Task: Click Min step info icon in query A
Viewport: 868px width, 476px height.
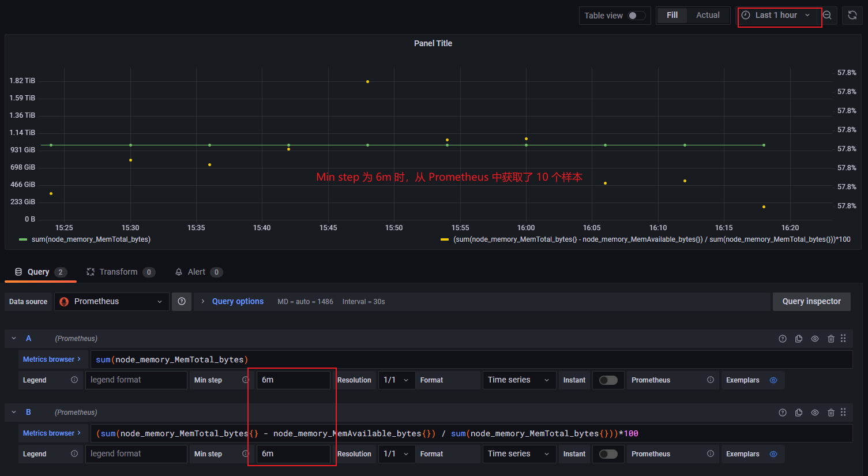Action: [245, 380]
